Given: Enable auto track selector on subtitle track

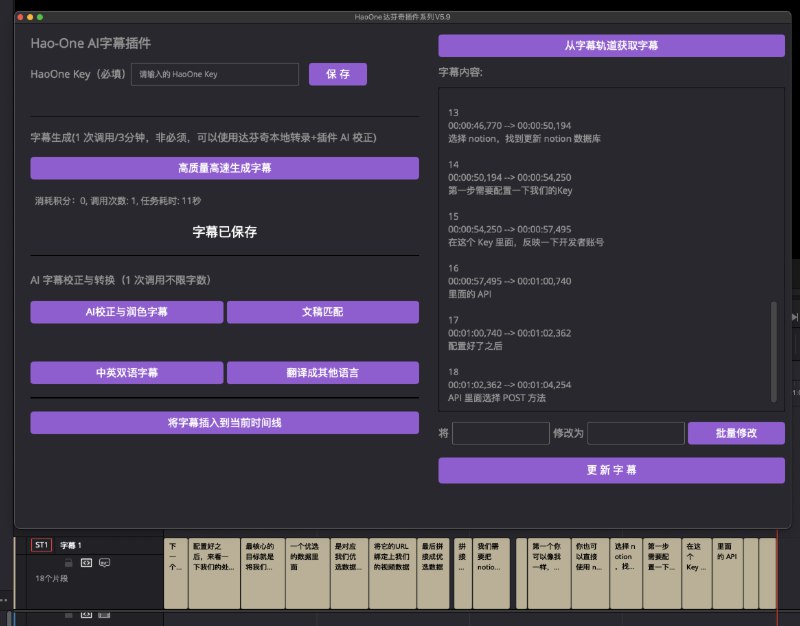Looking at the screenshot, I should 86,563.
